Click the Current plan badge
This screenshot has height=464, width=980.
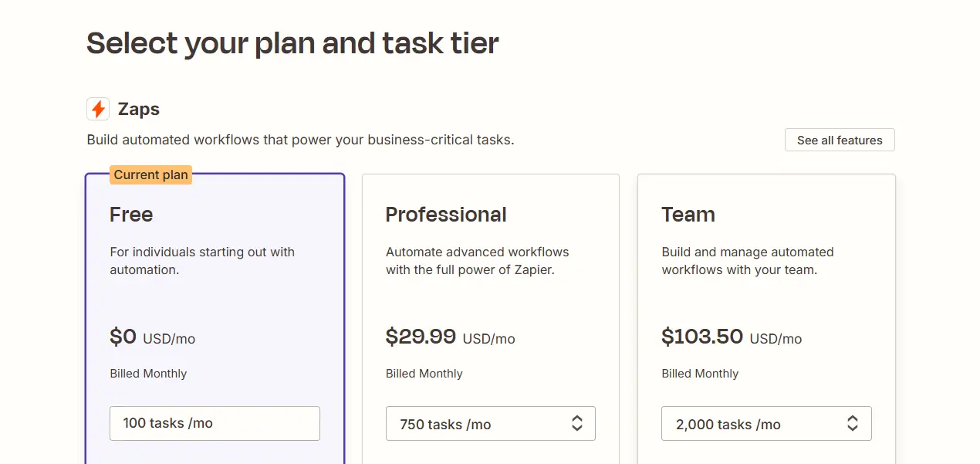pos(150,174)
